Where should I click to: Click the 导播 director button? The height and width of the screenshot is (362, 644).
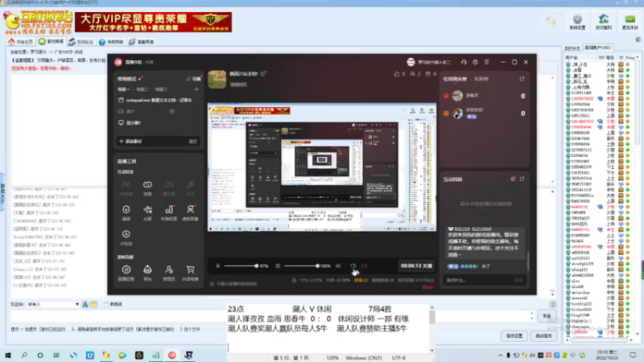pyautogui.click(x=193, y=79)
